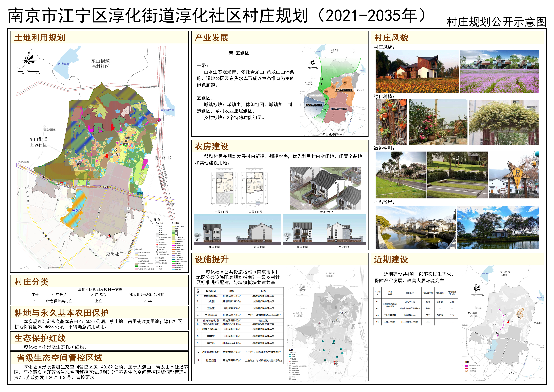Image resolution: width=554 pixels, height=392 pixels.
Task: Click the 体育活动场/站 circled 体 legend icon
Action: coord(157,252)
